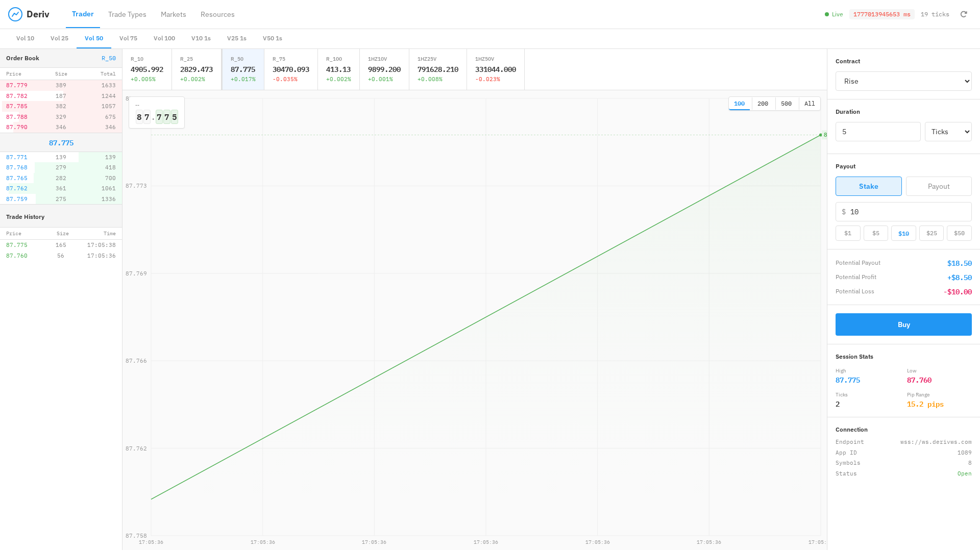Open the Trade Types menu
The height and width of the screenshot is (551, 980).
click(127, 14)
